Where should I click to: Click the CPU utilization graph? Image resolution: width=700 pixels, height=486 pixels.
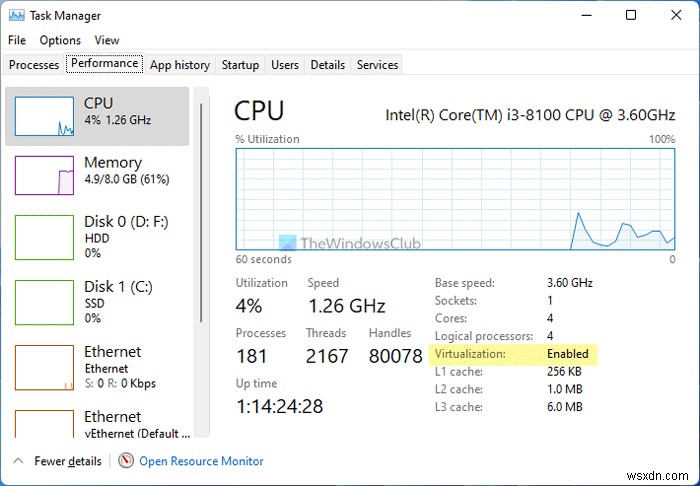(x=455, y=199)
